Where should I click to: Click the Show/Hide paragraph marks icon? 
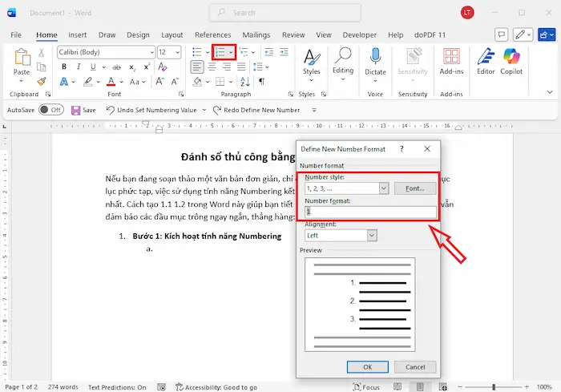261,82
